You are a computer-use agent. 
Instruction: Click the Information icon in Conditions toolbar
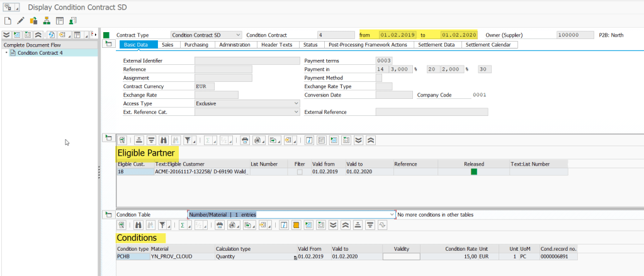tap(284, 225)
